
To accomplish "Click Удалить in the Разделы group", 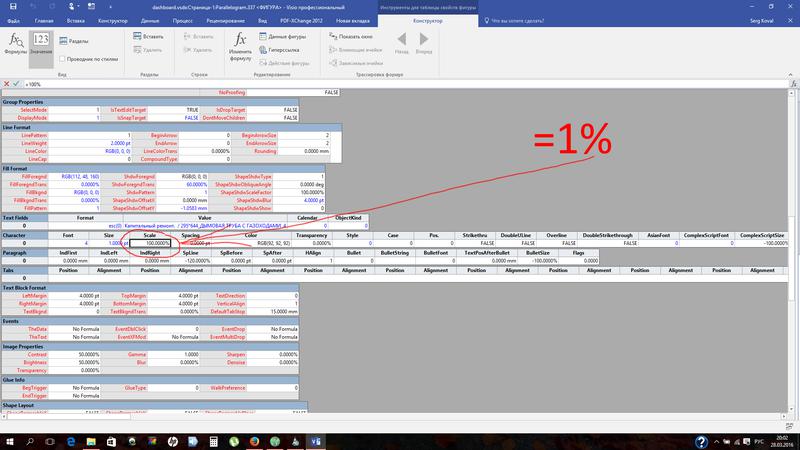I will pos(147,49).
